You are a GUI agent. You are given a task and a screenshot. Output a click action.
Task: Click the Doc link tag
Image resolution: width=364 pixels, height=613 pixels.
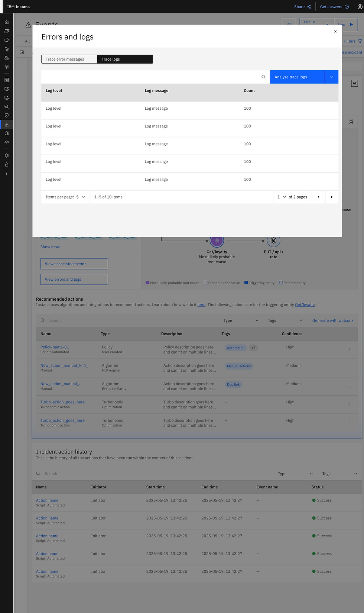233,385
